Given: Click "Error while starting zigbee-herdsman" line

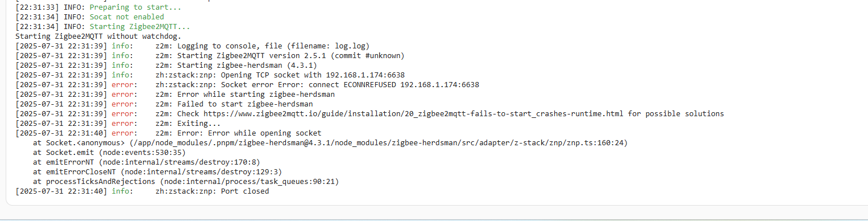Looking at the screenshot, I should pos(245,95).
